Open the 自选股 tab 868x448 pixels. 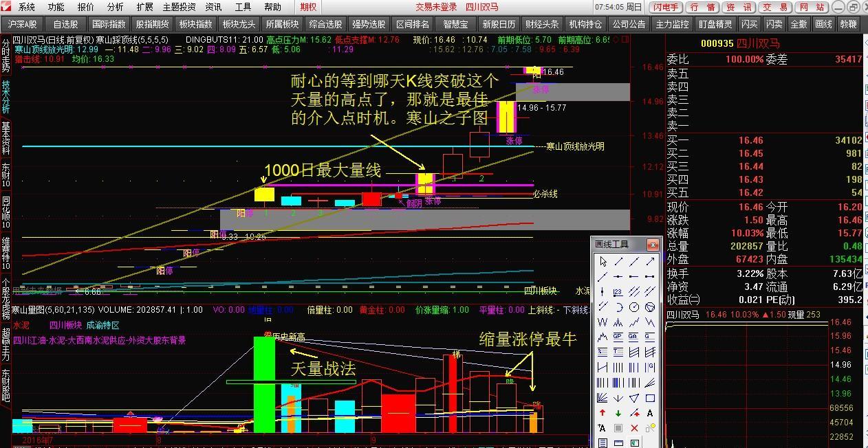(64, 23)
